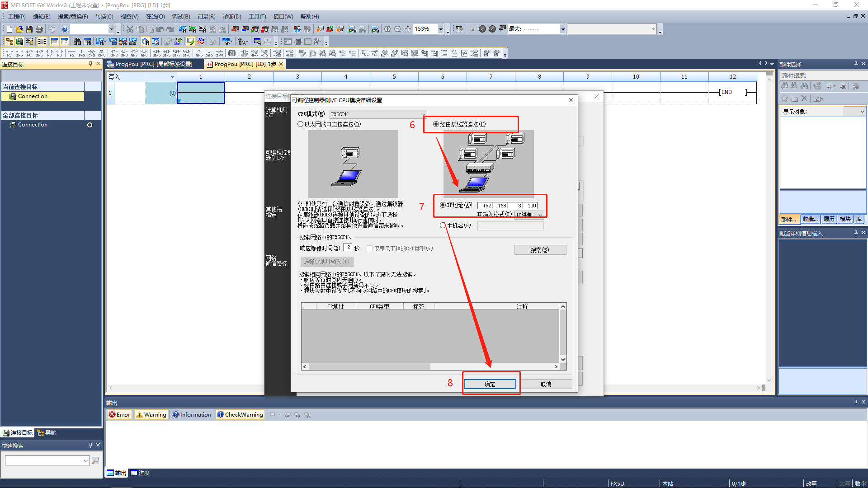This screenshot has height=488, width=868.
Task: Open the IP input format dropdown
Action: 529,215
